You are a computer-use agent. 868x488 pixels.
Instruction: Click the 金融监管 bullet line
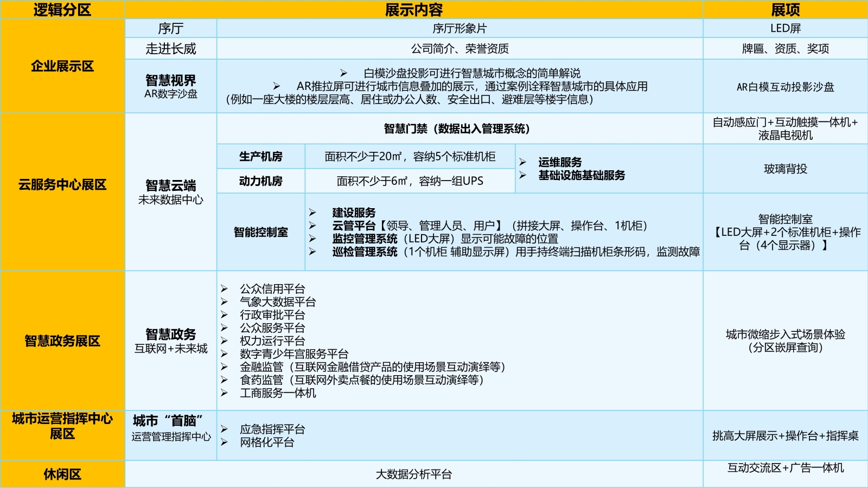click(x=363, y=367)
